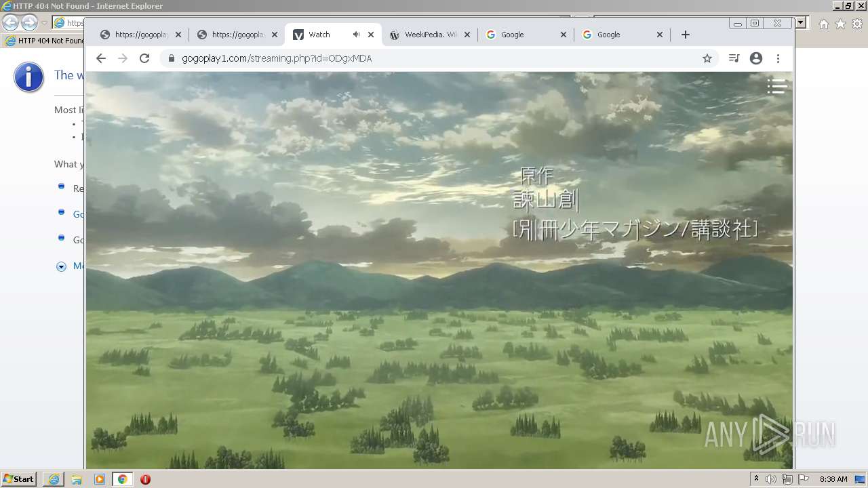Open Chrome media controls icon
The width and height of the screenshot is (868, 488).
coord(734,58)
